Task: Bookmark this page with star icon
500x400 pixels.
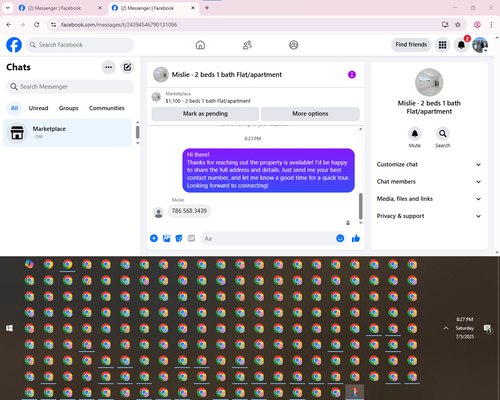Action: pos(458,24)
